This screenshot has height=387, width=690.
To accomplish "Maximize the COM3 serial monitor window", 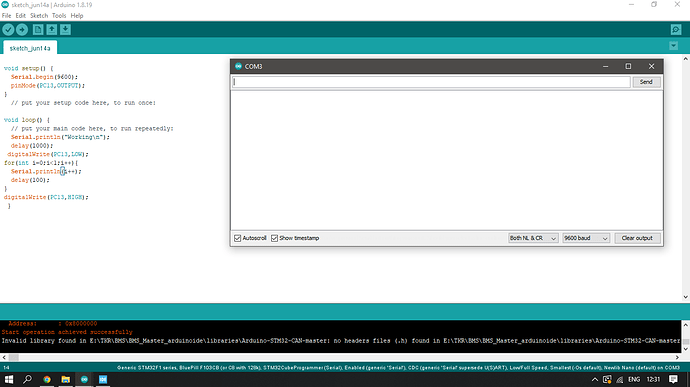I will 628,66.
